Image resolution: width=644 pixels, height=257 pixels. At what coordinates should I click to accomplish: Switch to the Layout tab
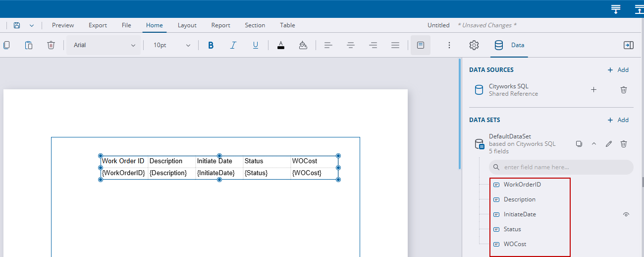[x=187, y=25]
